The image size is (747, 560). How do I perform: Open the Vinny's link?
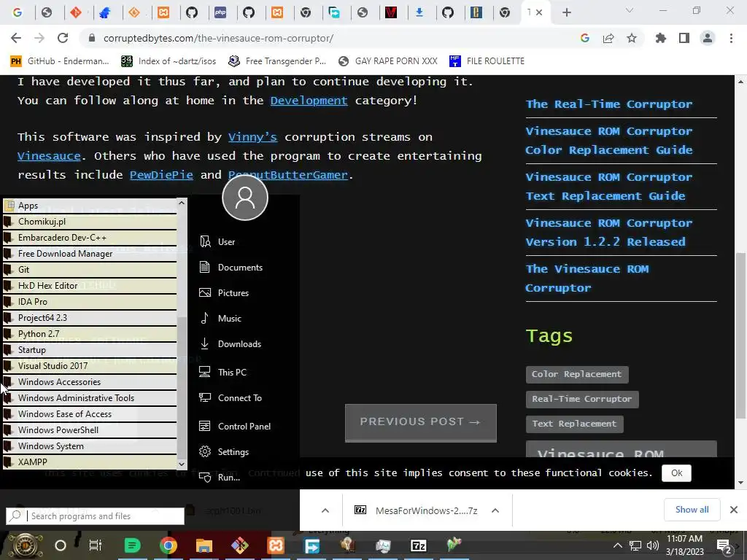click(x=252, y=137)
